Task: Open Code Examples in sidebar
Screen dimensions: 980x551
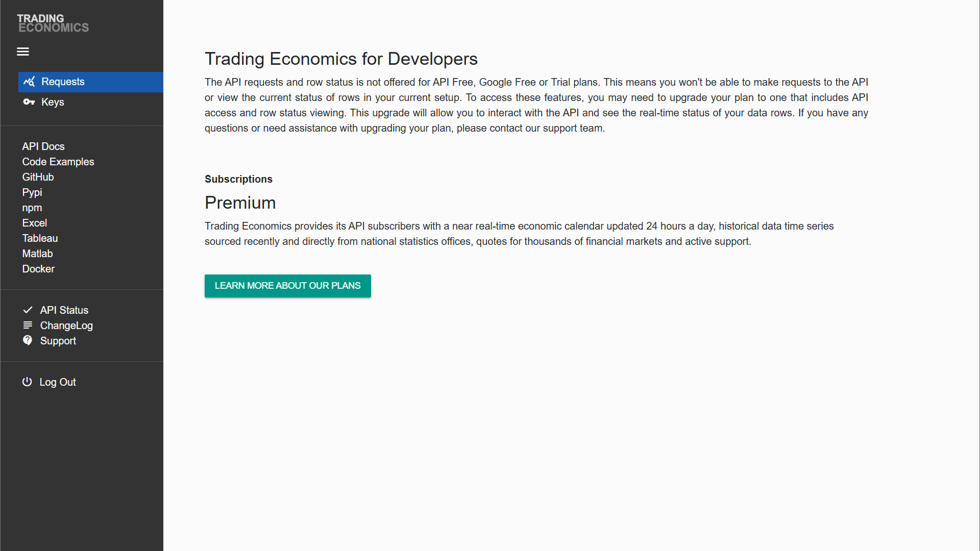Action: tap(58, 162)
